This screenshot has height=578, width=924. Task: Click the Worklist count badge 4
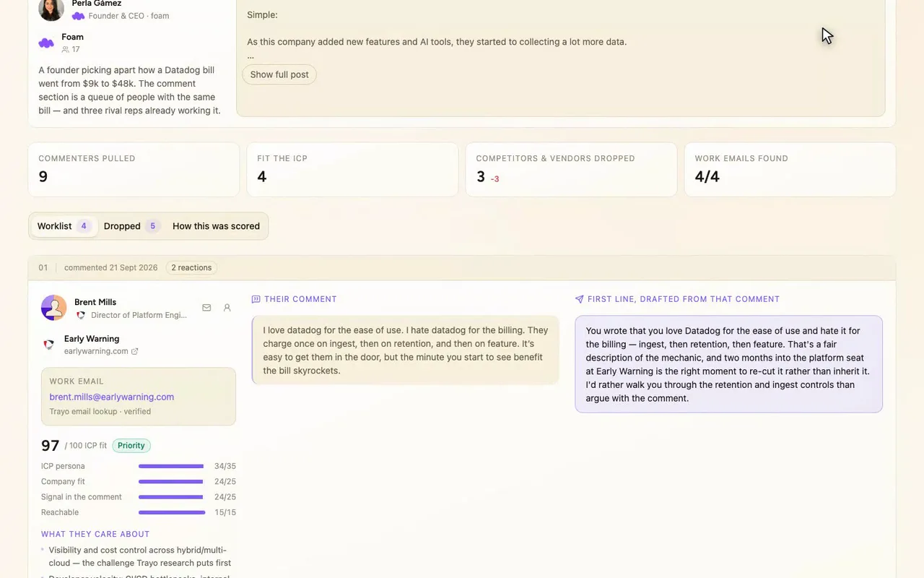[84, 226]
